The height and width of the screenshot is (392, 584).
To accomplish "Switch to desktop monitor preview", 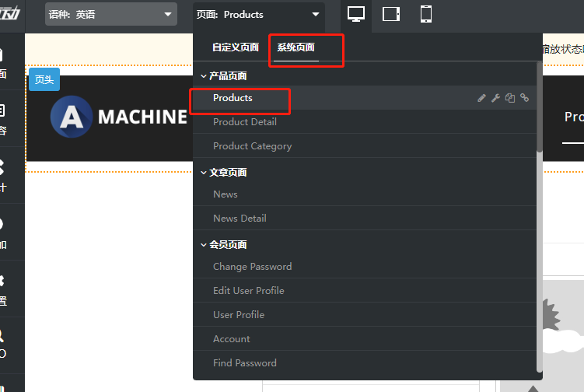I will pos(356,14).
